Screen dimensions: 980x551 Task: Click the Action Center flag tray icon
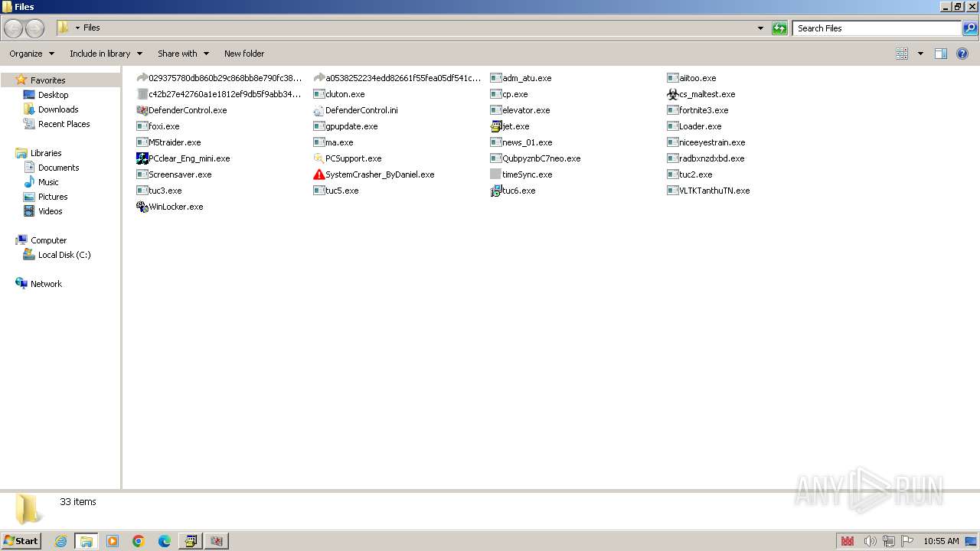point(907,541)
